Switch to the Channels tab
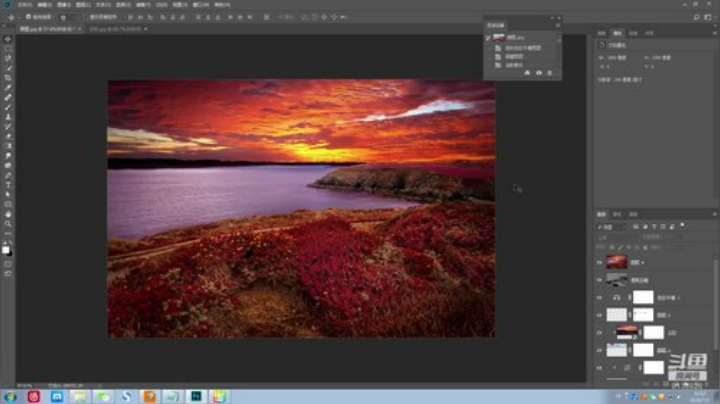 pos(617,214)
